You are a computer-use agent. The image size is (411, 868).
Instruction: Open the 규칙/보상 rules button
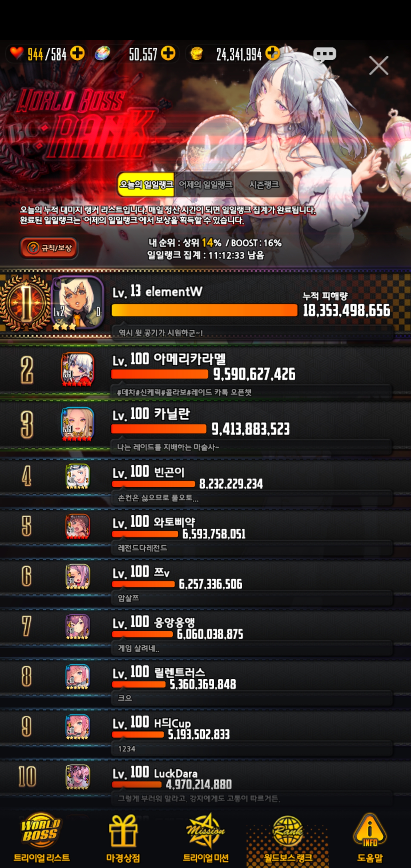pyautogui.click(x=49, y=248)
